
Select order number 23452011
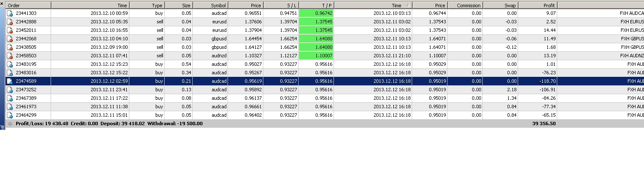[26, 30]
